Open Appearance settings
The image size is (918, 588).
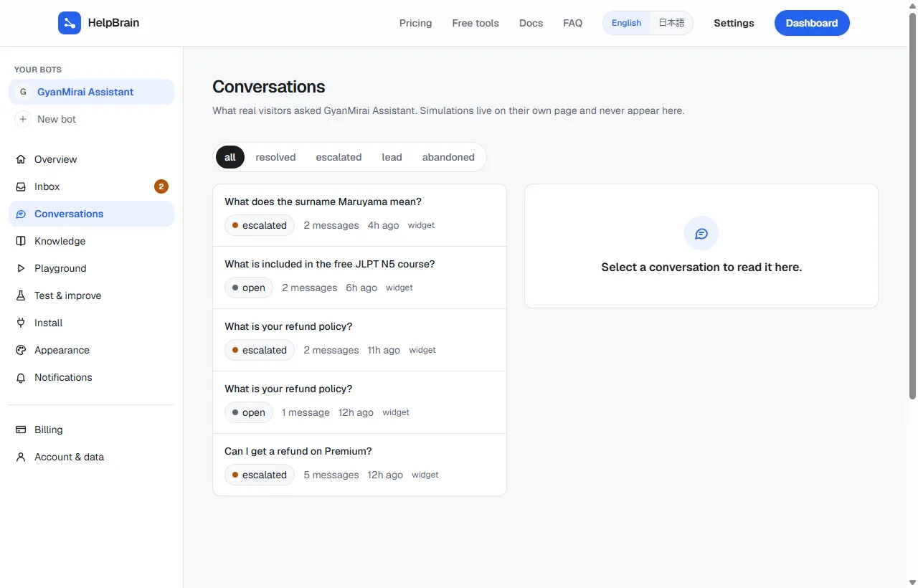pyautogui.click(x=91, y=350)
